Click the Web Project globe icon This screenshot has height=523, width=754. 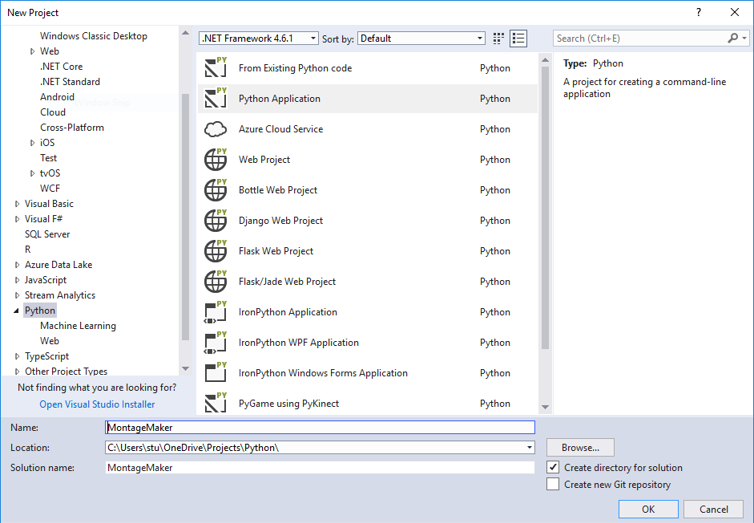click(x=215, y=159)
